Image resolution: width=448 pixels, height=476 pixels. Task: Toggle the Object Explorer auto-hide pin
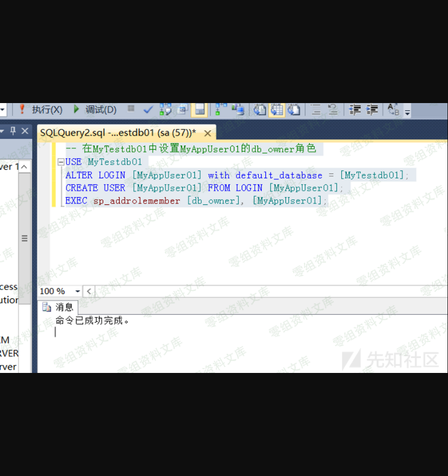point(13,131)
